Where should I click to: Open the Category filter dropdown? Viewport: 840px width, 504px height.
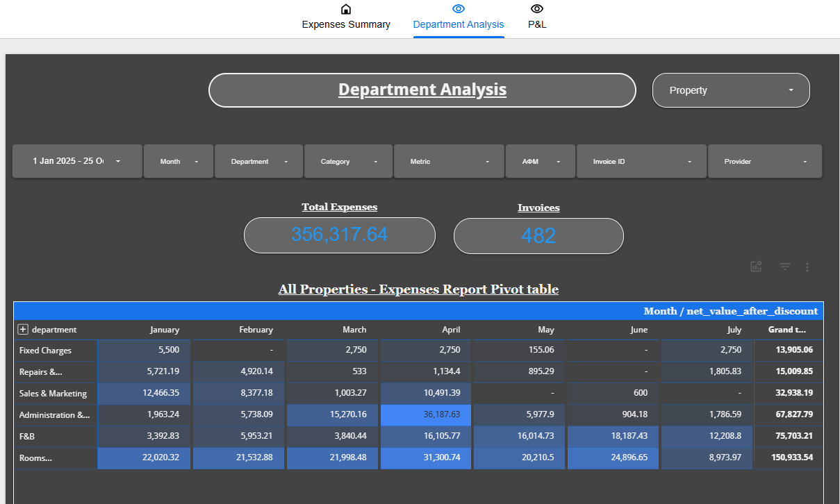[x=348, y=161]
